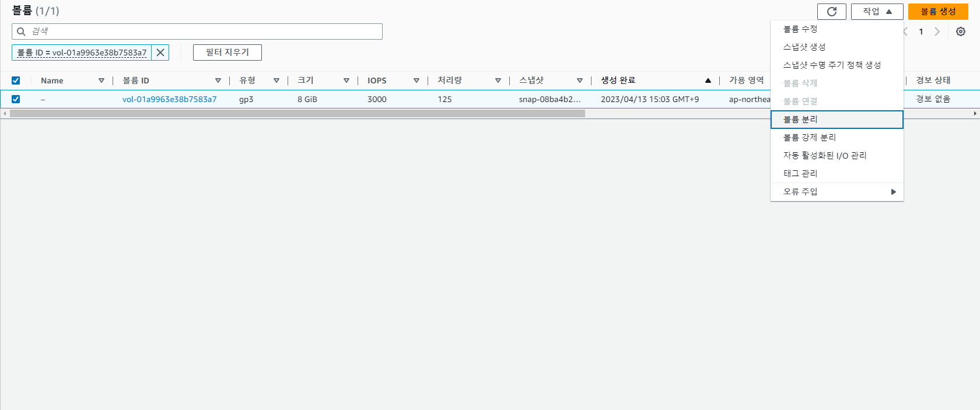Image resolution: width=980 pixels, height=410 pixels.
Task: Click the 경보 상태 column header
Action: pyautogui.click(x=933, y=80)
